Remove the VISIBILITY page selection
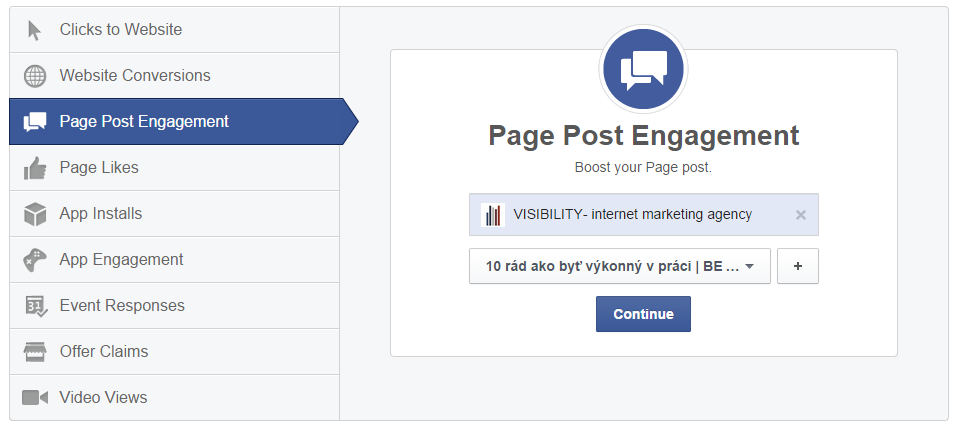The image size is (958, 429). click(x=800, y=215)
